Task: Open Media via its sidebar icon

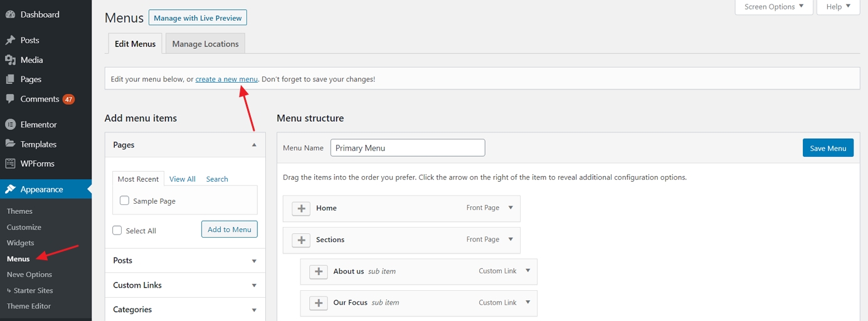Action: tap(10, 60)
